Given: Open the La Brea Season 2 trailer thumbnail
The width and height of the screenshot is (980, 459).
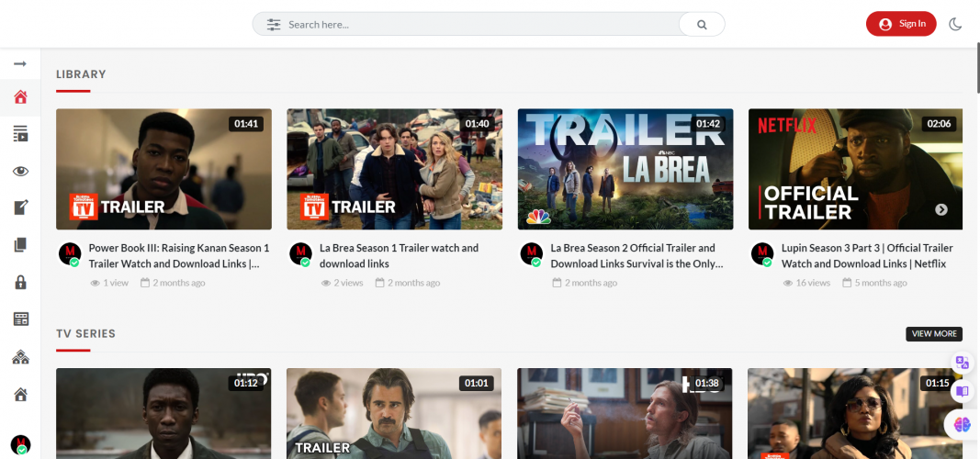Looking at the screenshot, I should click(x=625, y=169).
